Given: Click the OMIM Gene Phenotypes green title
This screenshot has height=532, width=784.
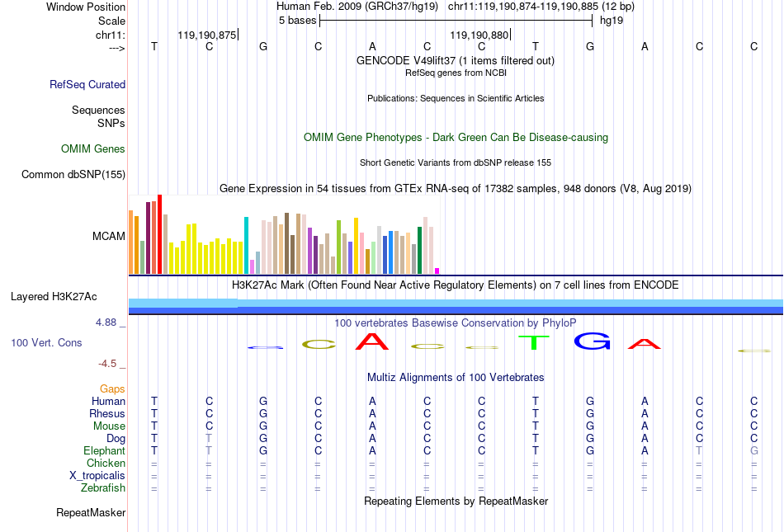Looking at the screenshot, I should click(x=456, y=138).
